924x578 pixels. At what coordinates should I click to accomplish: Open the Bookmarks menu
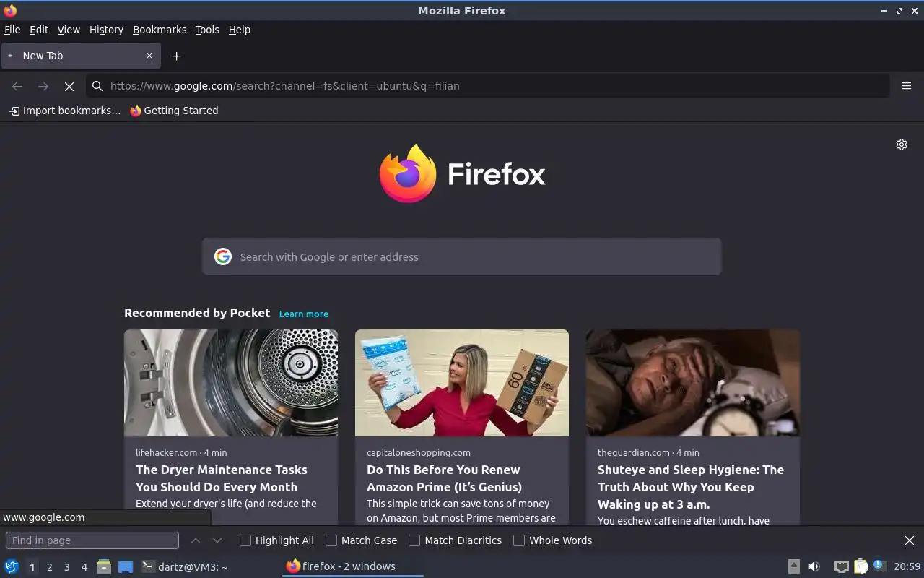[x=160, y=30]
